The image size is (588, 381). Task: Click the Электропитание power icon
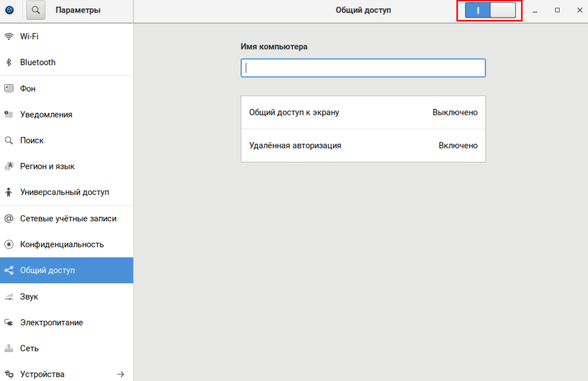tap(9, 322)
